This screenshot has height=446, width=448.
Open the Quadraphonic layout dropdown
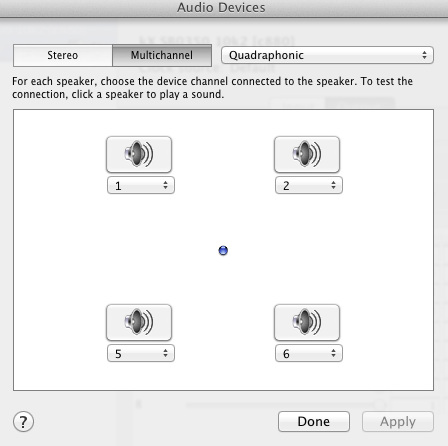pos(327,55)
